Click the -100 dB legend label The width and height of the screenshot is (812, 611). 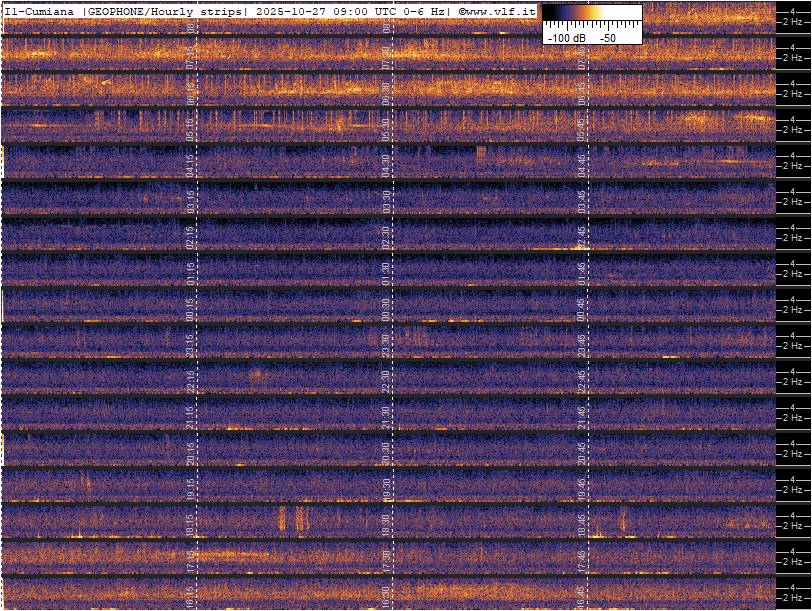tap(565, 37)
